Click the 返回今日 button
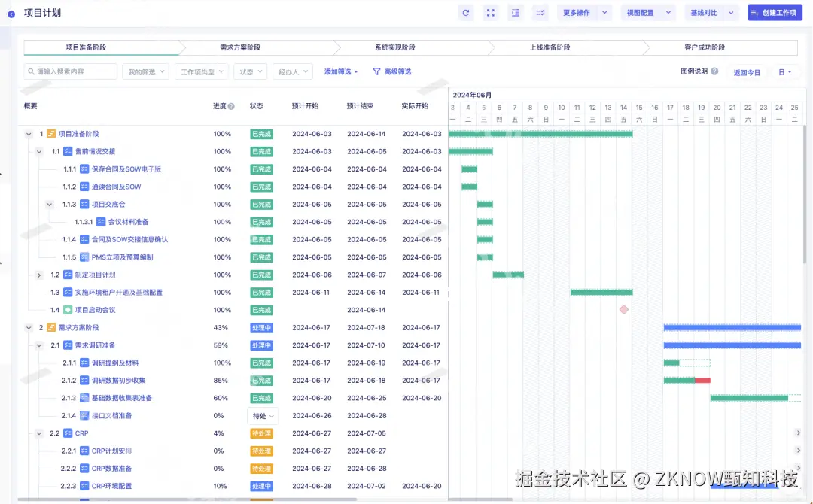The height and width of the screenshot is (504, 813). pos(747,72)
